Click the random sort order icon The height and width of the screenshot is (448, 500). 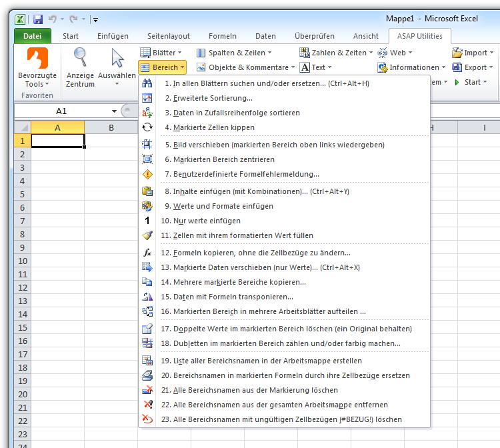(x=147, y=113)
